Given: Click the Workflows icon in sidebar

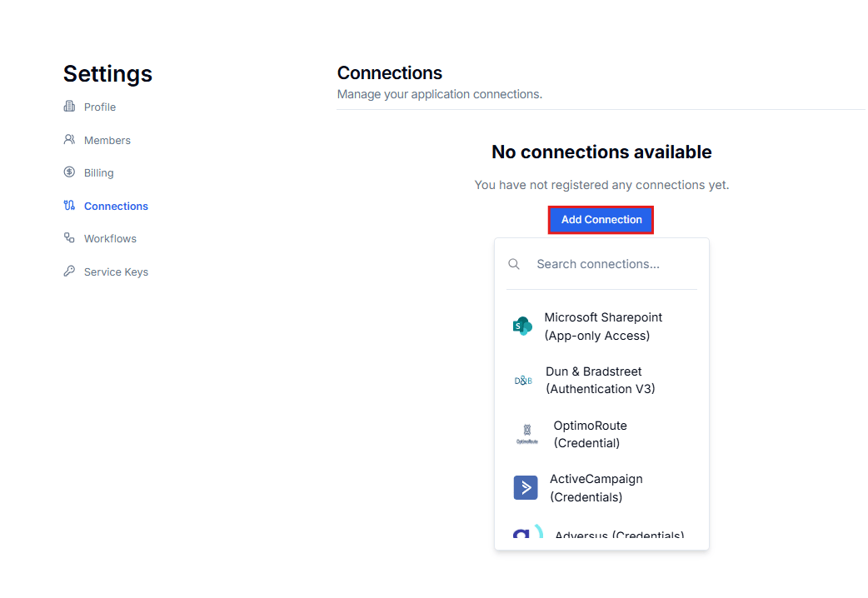Looking at the screenshot, I should [69, 238].
